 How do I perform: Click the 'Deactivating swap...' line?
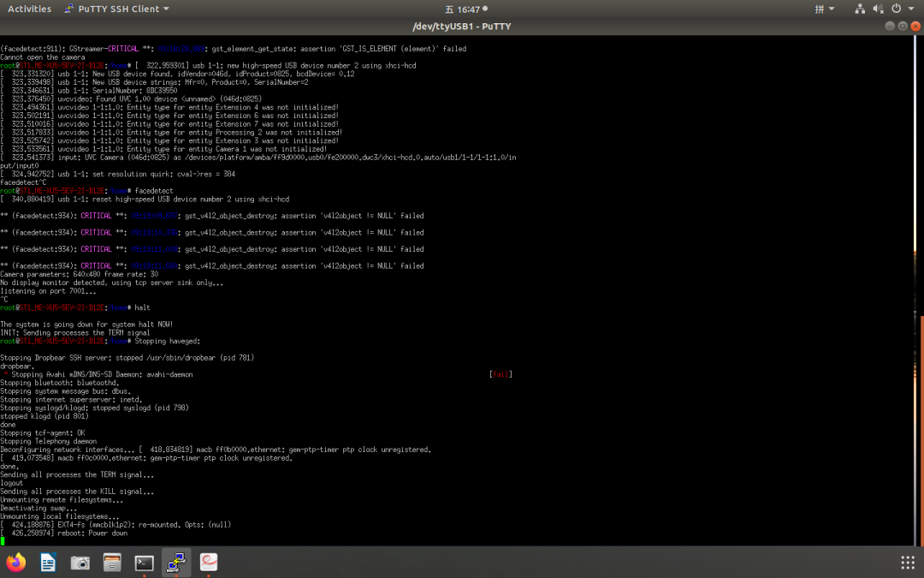(x=38, y=508)
